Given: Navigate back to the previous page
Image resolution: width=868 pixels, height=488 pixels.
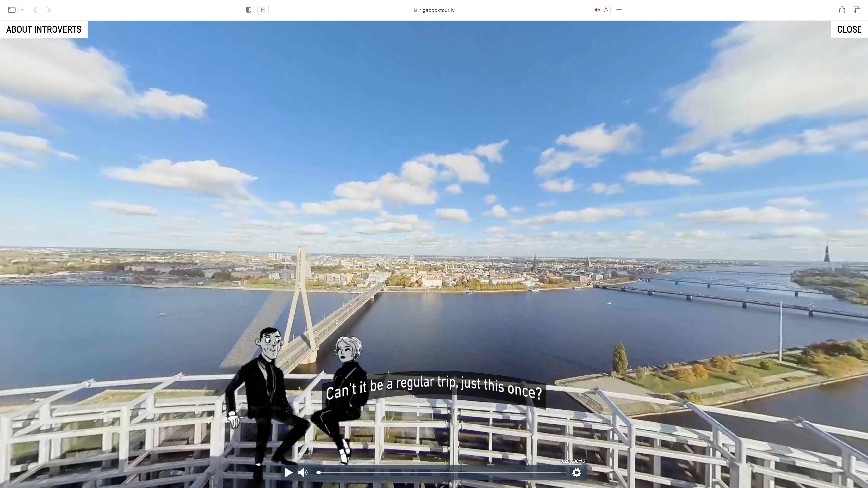Looking at the screenshot, I should pyautogui.click(x=35, y=10).
